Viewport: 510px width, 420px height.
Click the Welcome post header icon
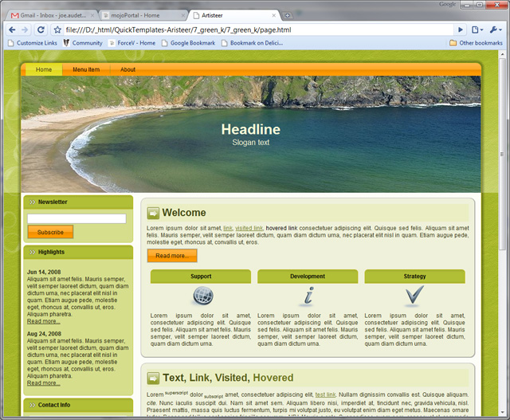pos(153,213)
